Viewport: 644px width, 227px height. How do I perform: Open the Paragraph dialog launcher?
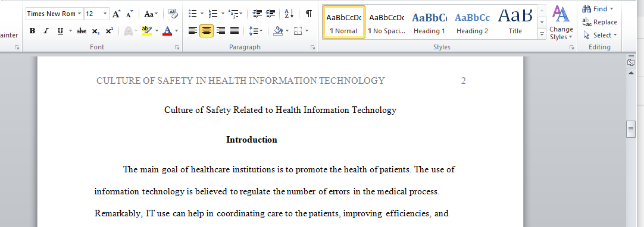pyautogui.click(x=313, y=48)
